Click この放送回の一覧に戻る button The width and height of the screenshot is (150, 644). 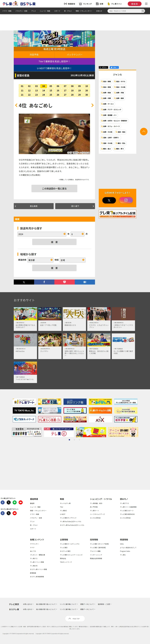54,188
